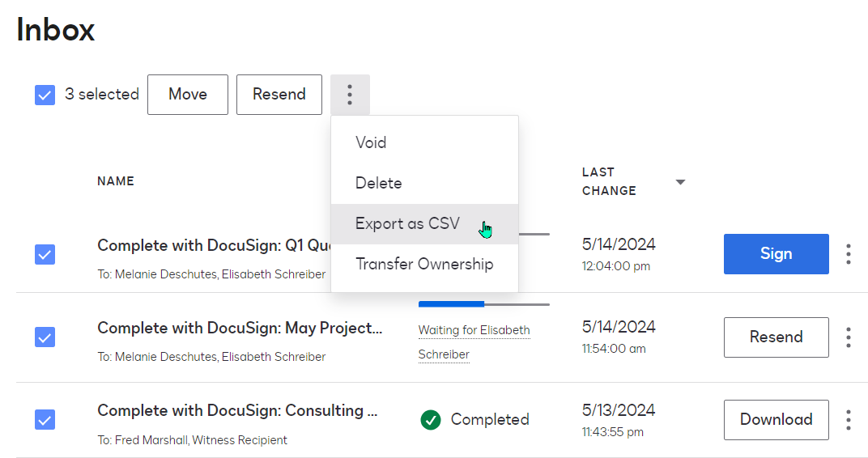Choose Void from the dropdown menu

click(x=371, y=143)
